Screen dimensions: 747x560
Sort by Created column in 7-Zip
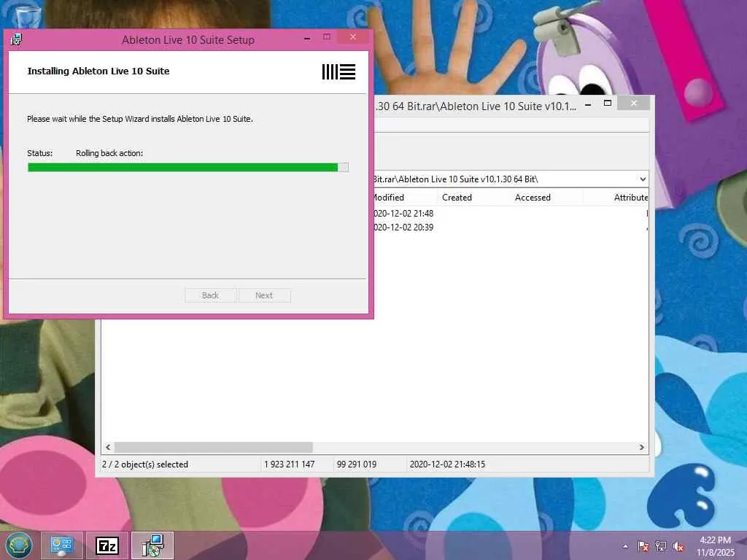[473, 197]
